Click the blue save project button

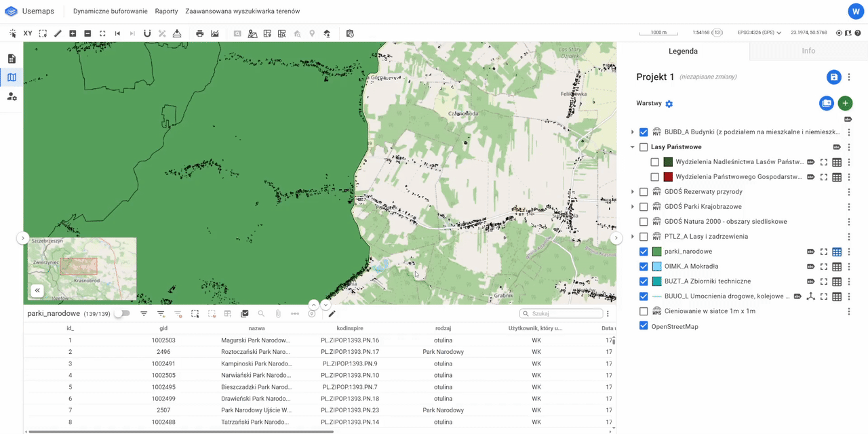point(833,77)
